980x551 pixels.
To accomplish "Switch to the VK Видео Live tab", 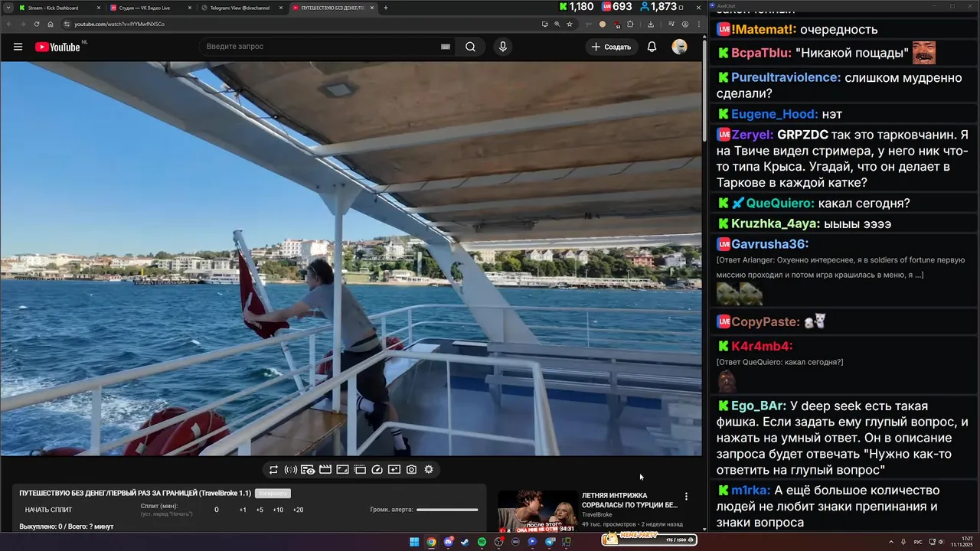I will (x=150, y=8).
